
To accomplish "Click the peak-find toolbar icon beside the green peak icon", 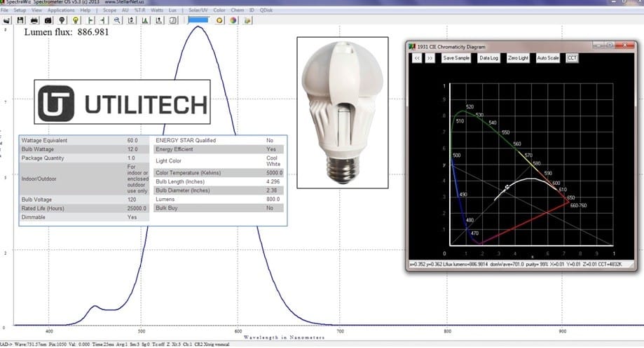I will tap(159, 20).
